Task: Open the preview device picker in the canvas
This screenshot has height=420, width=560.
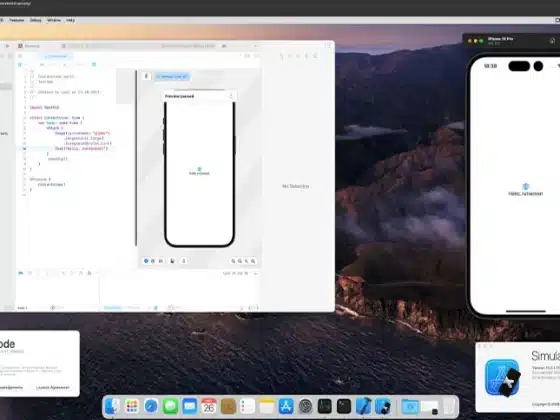Action: click(184, 261)
